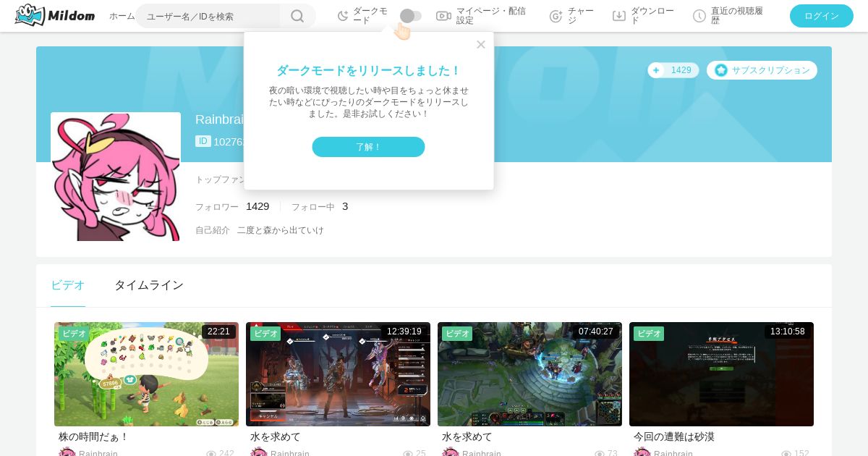Click the star icon in サブスクリプション button
Screen dimensions: 868x456
pos(721,70)
